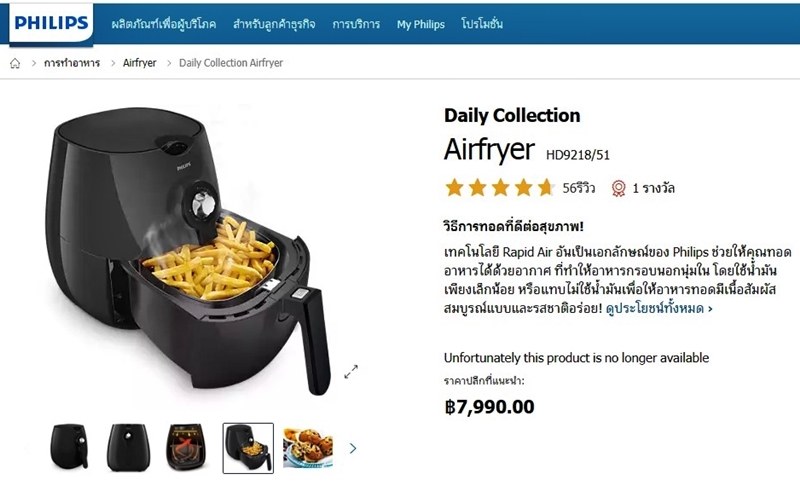Select thumbnail of airfryer with fries

248,448
